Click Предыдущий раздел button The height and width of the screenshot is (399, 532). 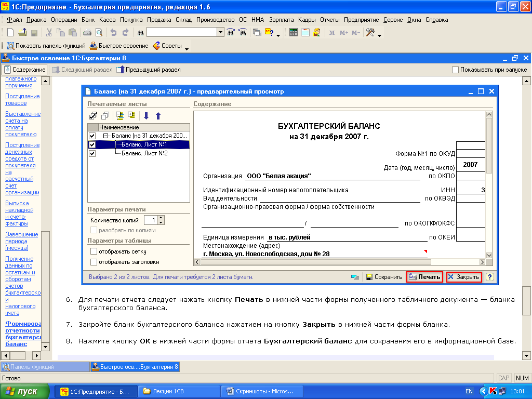pyautogui.click(x=149, y=70)
